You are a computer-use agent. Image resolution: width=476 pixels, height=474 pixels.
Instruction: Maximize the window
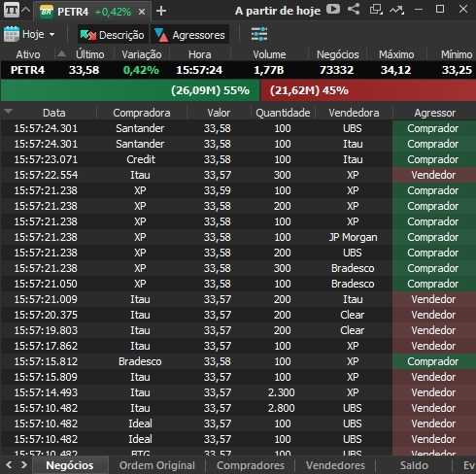[x=440, y=9]
